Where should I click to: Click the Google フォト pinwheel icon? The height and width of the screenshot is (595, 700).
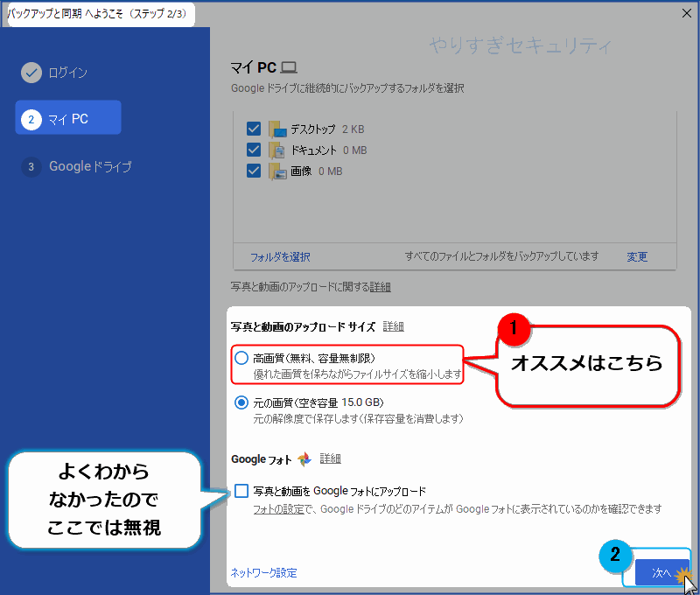tap(304, 458)
